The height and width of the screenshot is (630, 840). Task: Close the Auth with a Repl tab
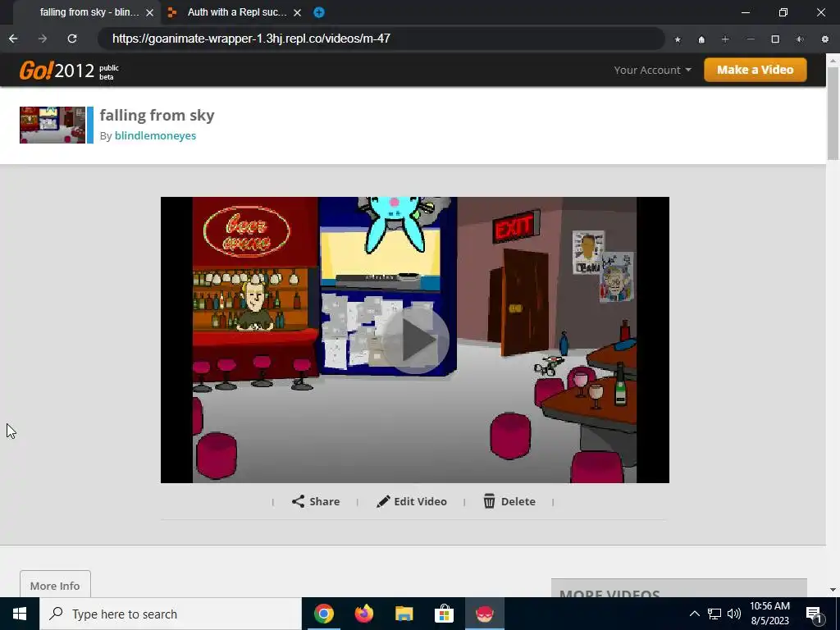pos(297,12)
